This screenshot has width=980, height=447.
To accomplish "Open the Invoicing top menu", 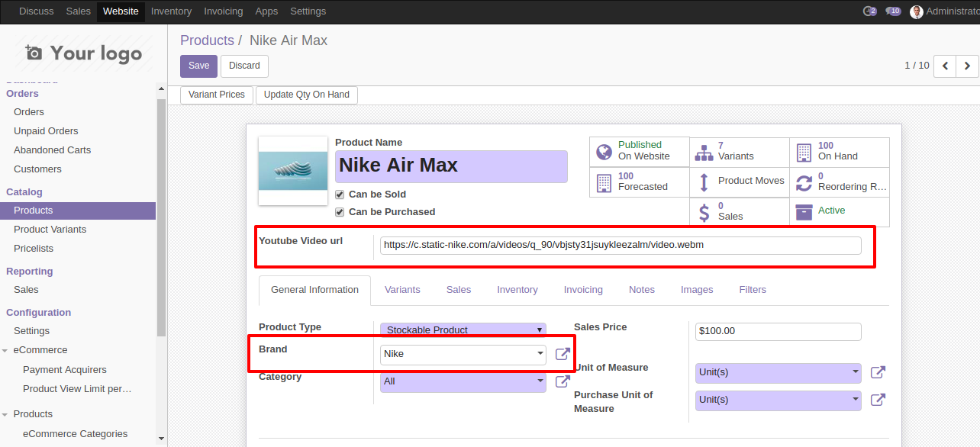I will pos(224,11).
